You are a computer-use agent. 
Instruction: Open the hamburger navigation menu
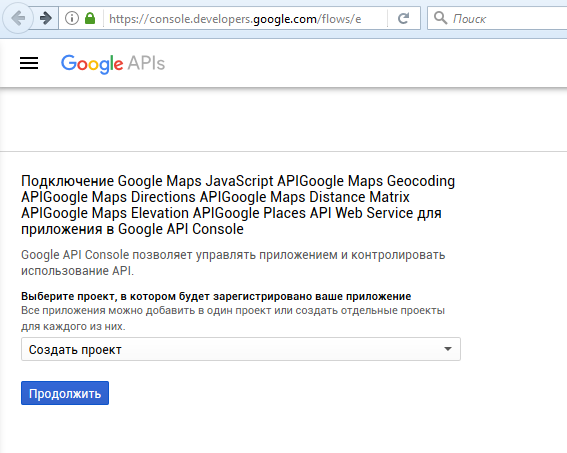tap(29, 63)
